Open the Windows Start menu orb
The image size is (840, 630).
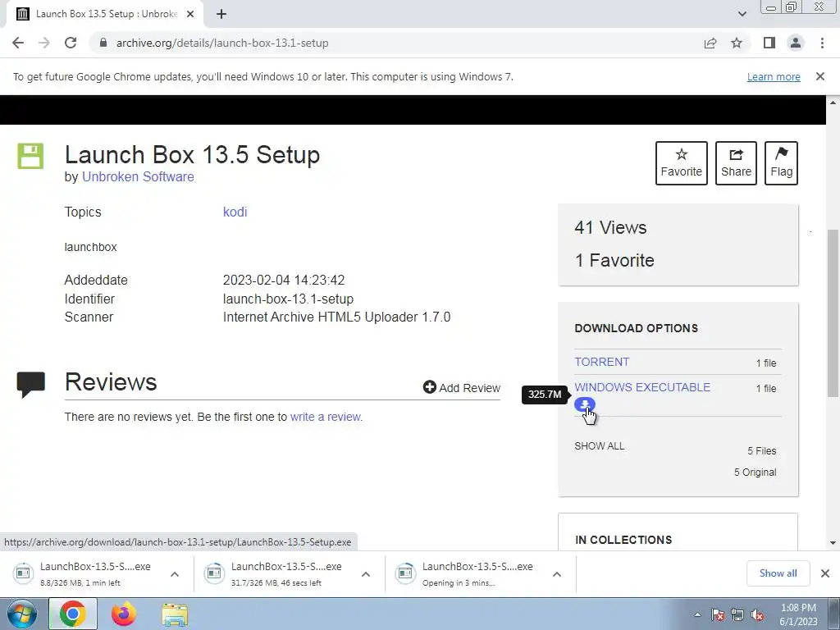(21, 614)
